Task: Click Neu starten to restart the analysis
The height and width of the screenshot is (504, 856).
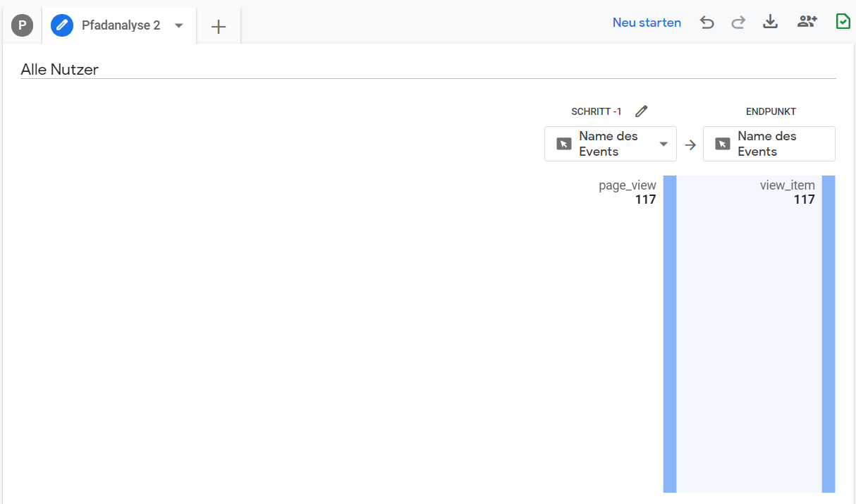Action: pos(647,22)
